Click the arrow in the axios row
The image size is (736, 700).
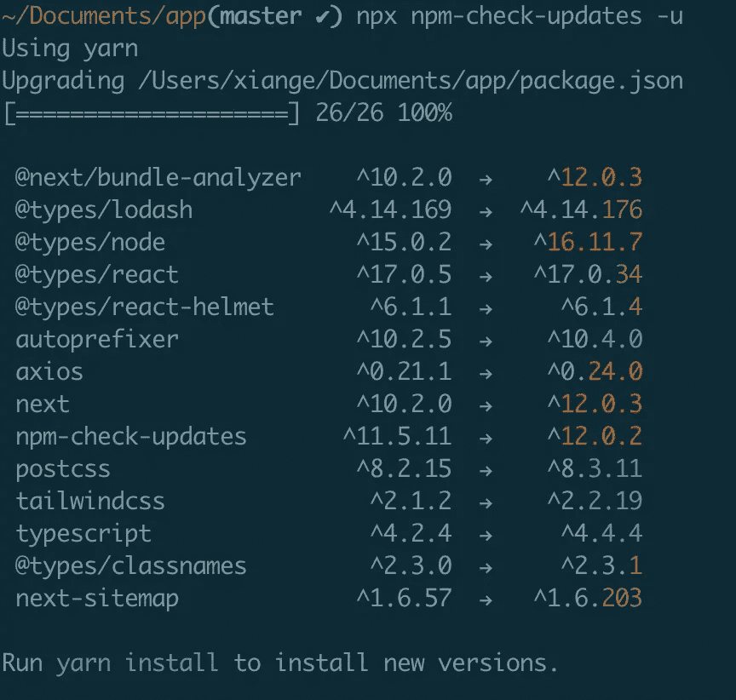click(486, 372)
